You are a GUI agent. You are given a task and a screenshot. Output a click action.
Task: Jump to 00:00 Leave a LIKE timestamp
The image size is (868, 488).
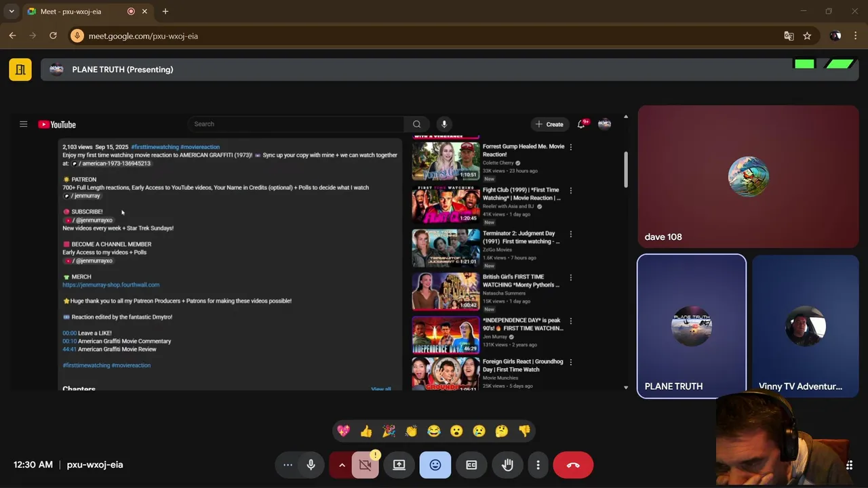pyautogui.click(x=70, y=333)
